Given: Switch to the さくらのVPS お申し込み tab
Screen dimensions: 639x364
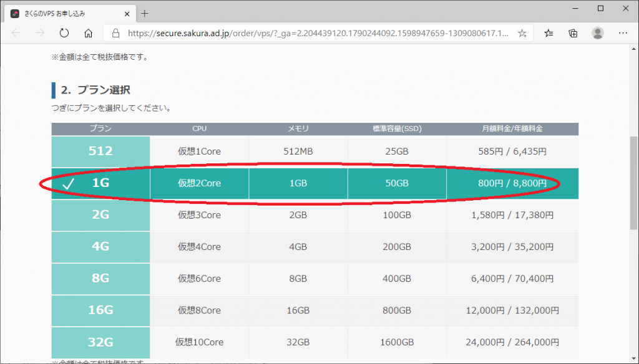Looking at the screenshot, I should pos(62,13).
